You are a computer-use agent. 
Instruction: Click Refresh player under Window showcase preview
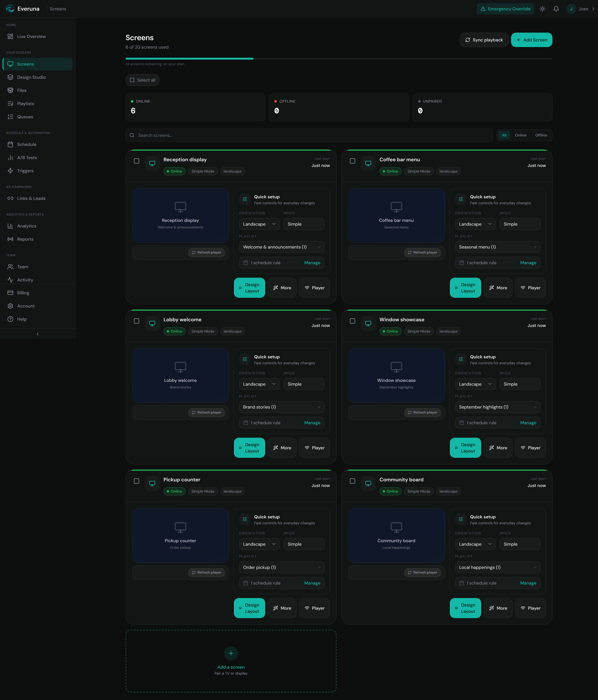pos(422,413)
